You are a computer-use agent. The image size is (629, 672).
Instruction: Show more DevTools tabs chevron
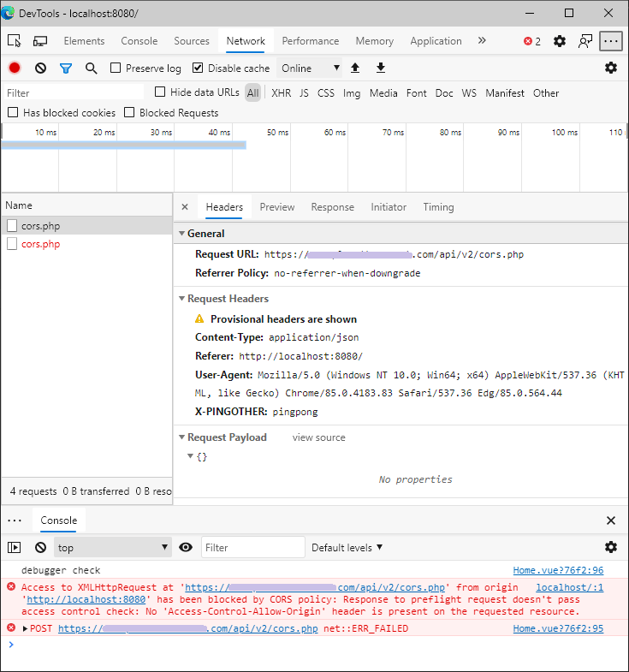click(482, 41)
